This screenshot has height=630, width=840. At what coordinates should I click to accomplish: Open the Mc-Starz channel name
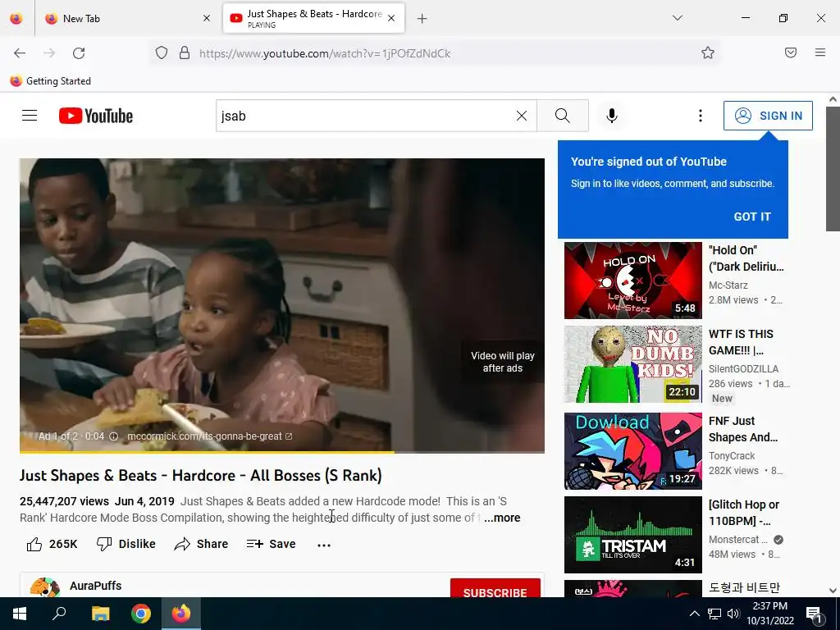point(728,285)
